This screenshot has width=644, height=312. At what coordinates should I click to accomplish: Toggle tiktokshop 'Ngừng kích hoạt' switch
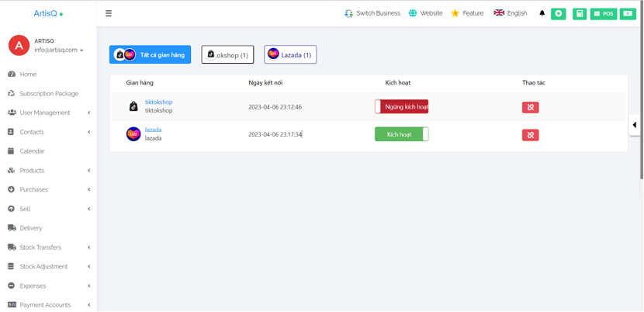click(401, 106)
